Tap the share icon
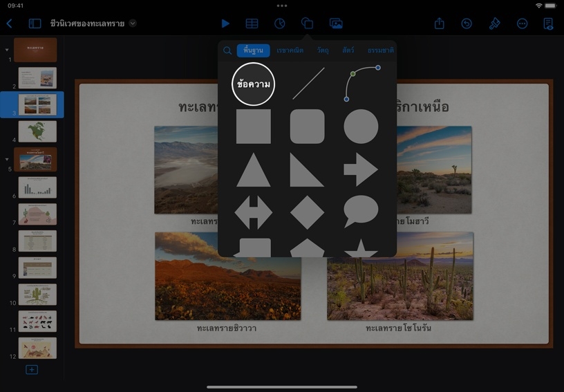The height and width of the screenshot is (392, 564). tap(440, 24)
